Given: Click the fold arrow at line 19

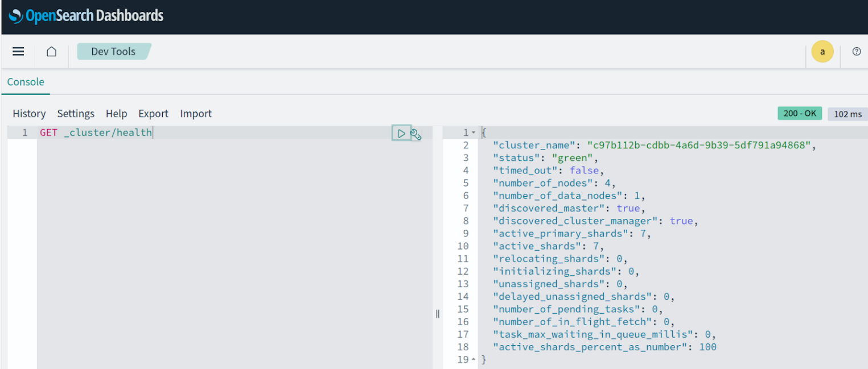Looking at the screenshot, I should [473, 359].
